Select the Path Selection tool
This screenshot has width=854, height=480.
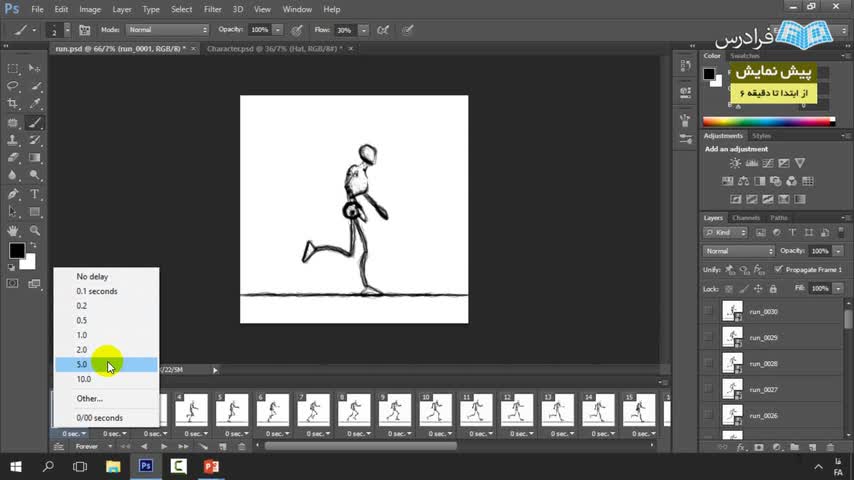pyautogui.click(x=13, y=211)
